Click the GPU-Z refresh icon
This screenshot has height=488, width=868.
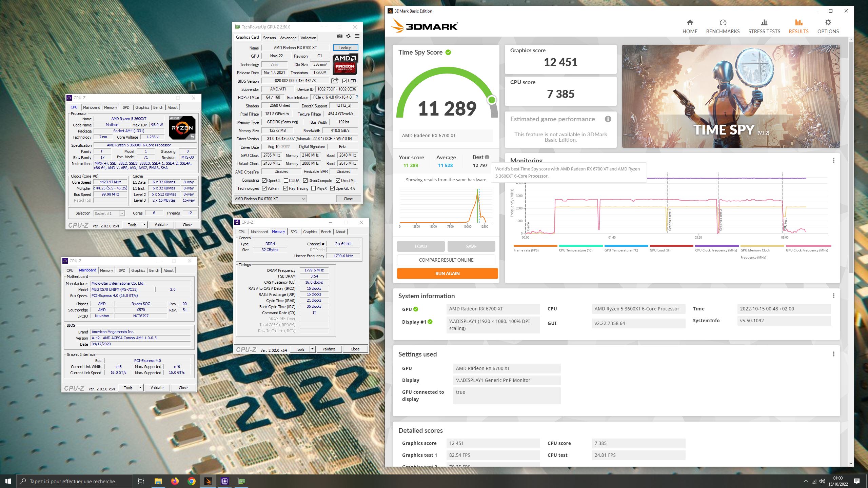pos(348,36)
